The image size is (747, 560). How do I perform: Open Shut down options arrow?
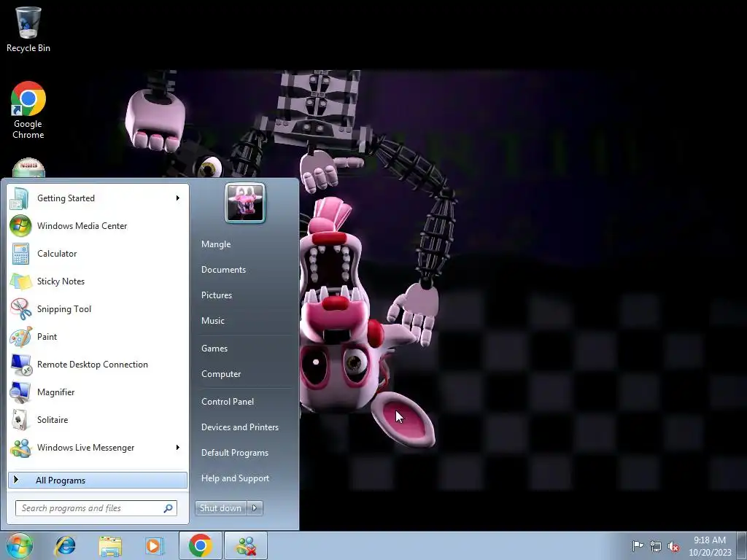(255, 508)
